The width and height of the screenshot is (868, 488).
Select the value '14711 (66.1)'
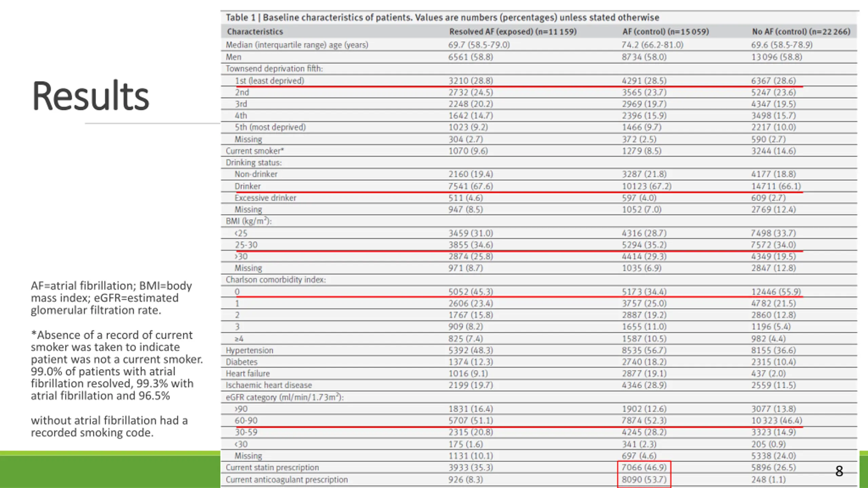coord(776,186)
